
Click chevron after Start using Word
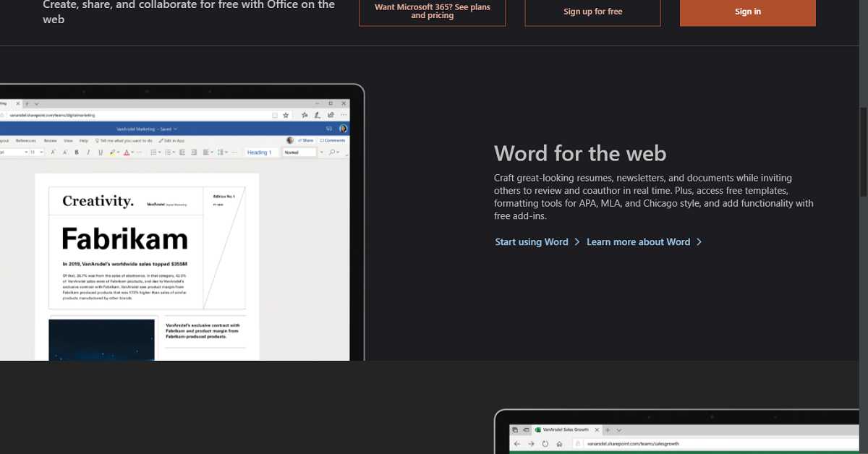(577, 241)
